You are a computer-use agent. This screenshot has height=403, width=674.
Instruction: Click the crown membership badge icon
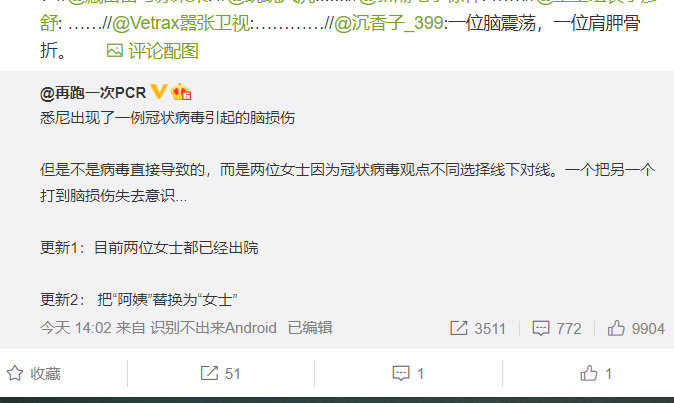pyautogui.click(x=181, y=92)
